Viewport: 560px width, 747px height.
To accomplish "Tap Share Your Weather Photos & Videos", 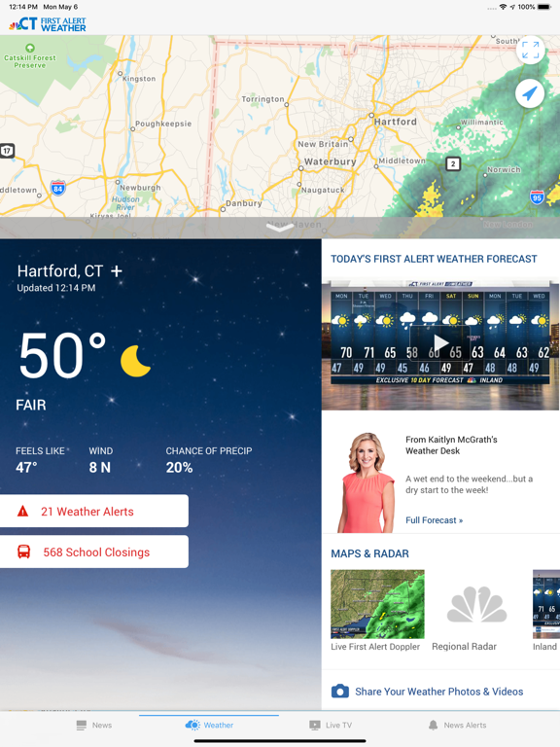I will (439, 692).
